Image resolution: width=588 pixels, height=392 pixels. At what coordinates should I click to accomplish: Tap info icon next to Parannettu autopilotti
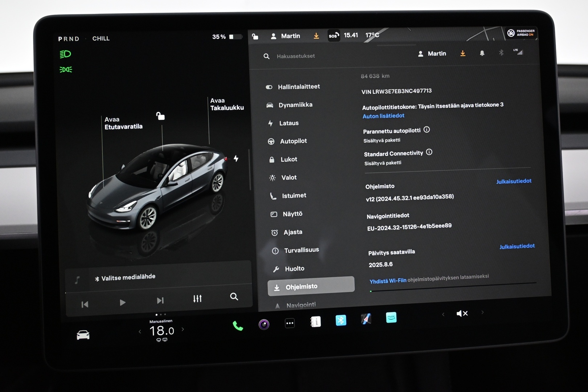pyautogui.click(x=427, y=130)
